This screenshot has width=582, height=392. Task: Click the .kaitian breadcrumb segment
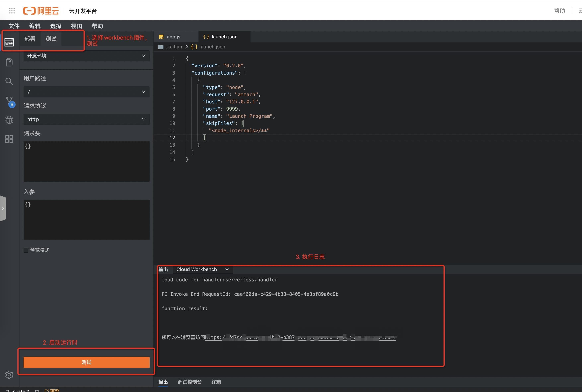[x=174, y=47]
